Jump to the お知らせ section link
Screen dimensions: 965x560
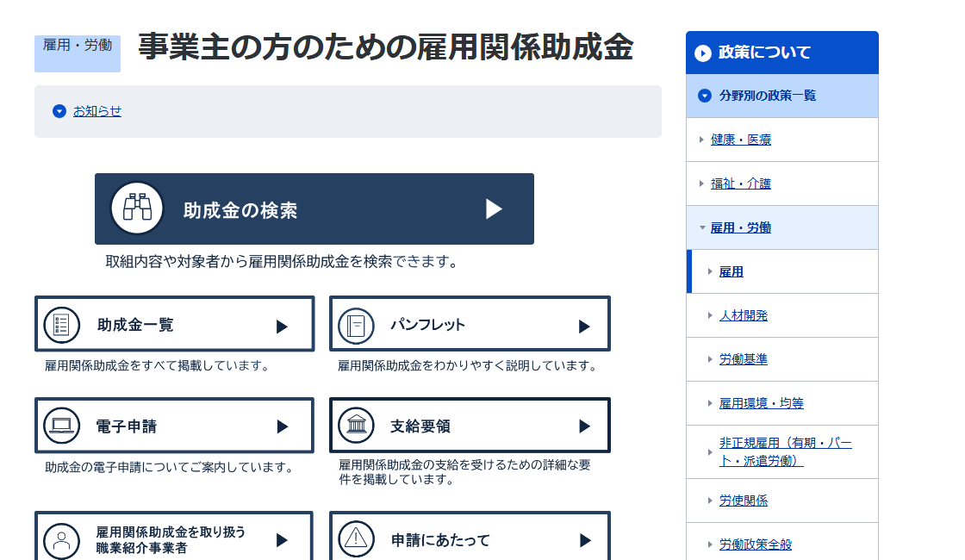pyautogui.click(x=97, y=111)
